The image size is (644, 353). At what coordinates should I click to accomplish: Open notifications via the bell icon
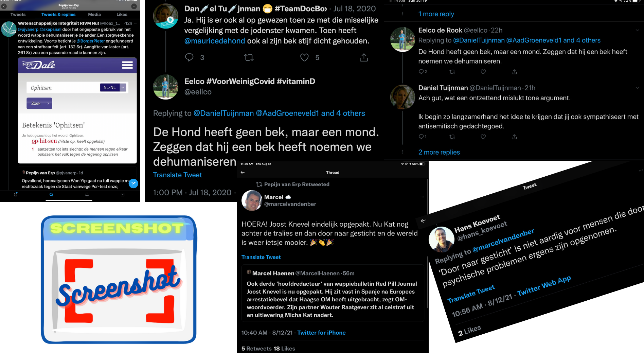click(x=87, y=195)
